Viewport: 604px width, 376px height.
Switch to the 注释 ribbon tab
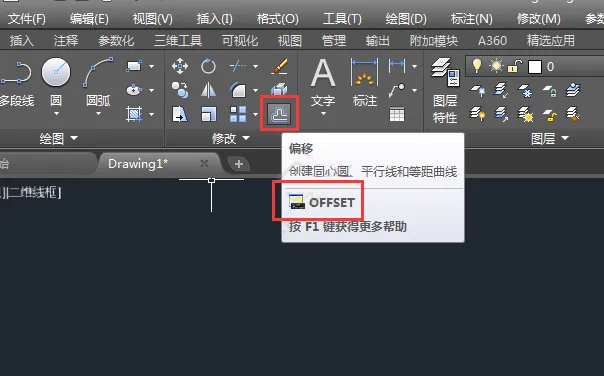point(66,40)
